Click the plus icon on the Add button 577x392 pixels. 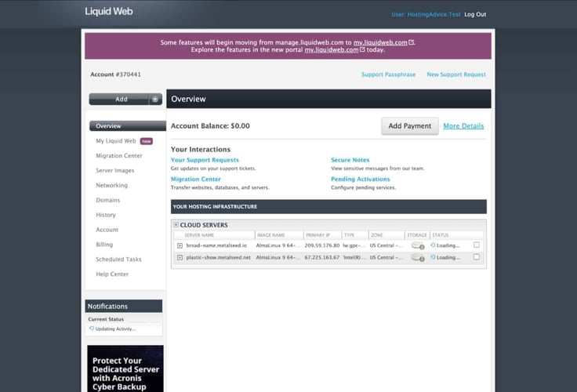155,99
